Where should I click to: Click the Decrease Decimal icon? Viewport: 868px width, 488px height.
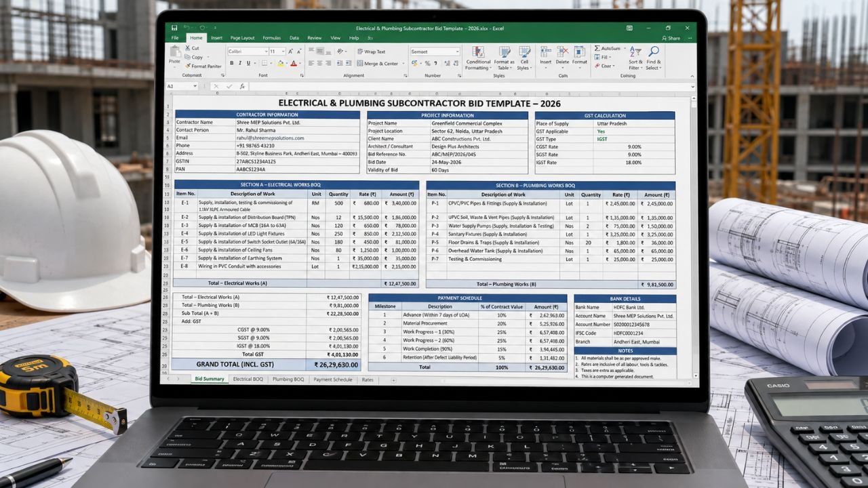(456, 63)
